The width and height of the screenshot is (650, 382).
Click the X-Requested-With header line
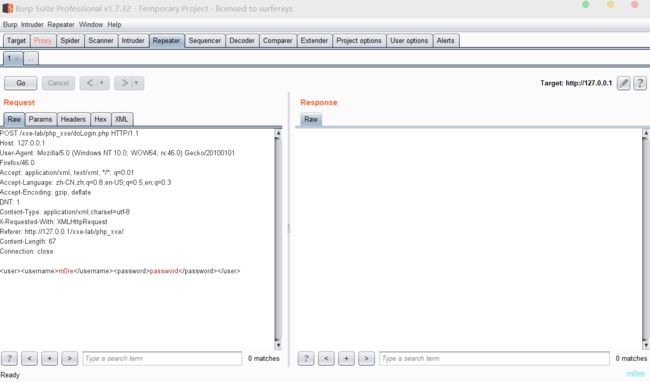pyautogui.click(x=53, y=222)
